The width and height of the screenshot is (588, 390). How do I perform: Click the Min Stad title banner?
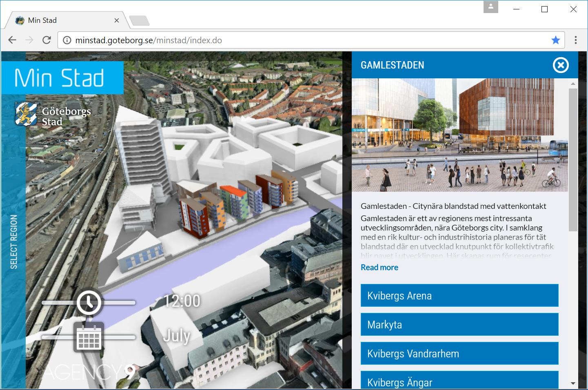(62, 78)
